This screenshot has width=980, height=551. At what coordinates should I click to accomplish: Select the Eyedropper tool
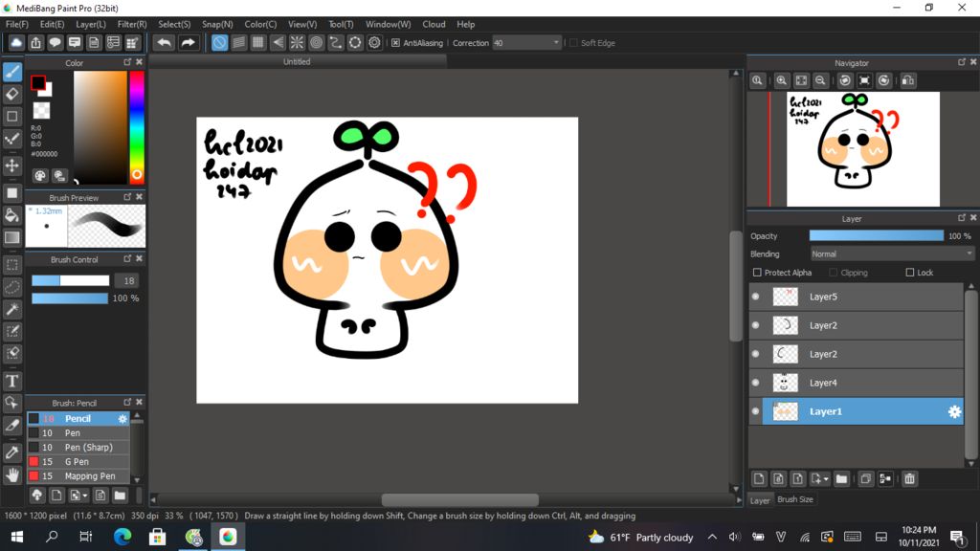click(12, 452)
